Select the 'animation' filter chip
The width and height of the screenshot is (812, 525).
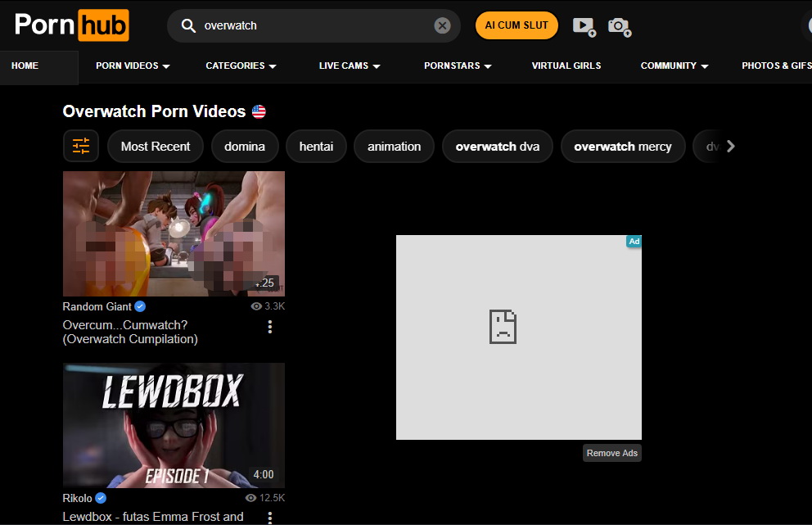pyautogui.click(x=394, y=147)
